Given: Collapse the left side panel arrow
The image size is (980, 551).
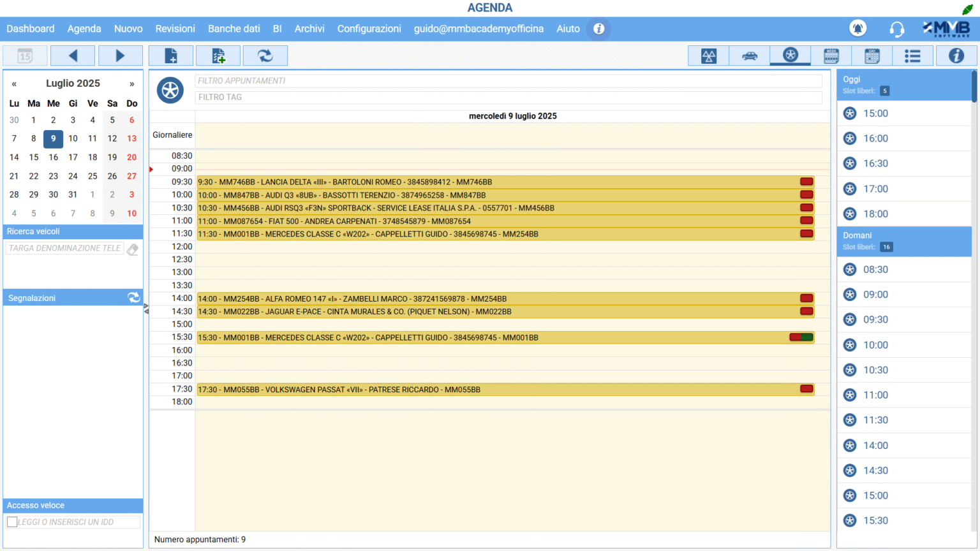Looking at the screenshot, I should [x=146, y=309].
